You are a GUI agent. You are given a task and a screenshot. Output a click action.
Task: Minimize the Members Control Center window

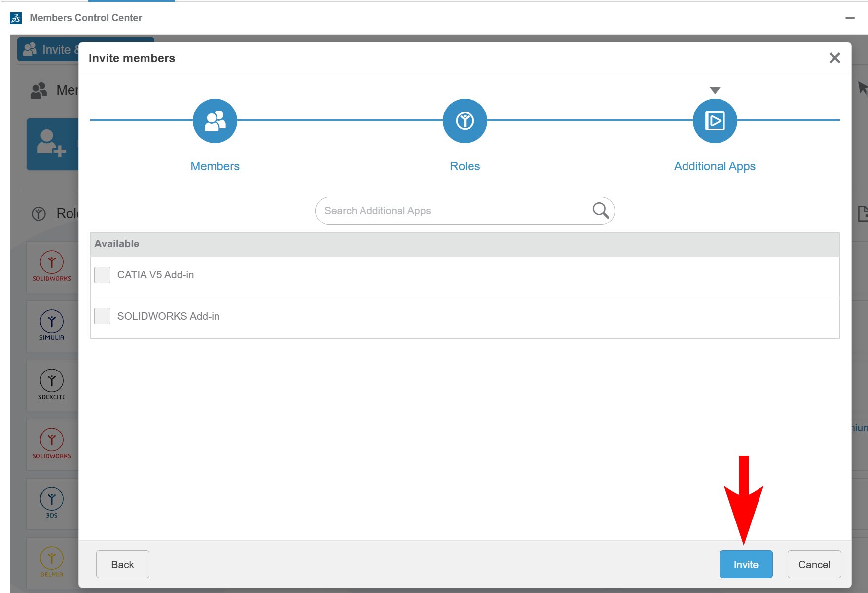[x=850, y=18]
